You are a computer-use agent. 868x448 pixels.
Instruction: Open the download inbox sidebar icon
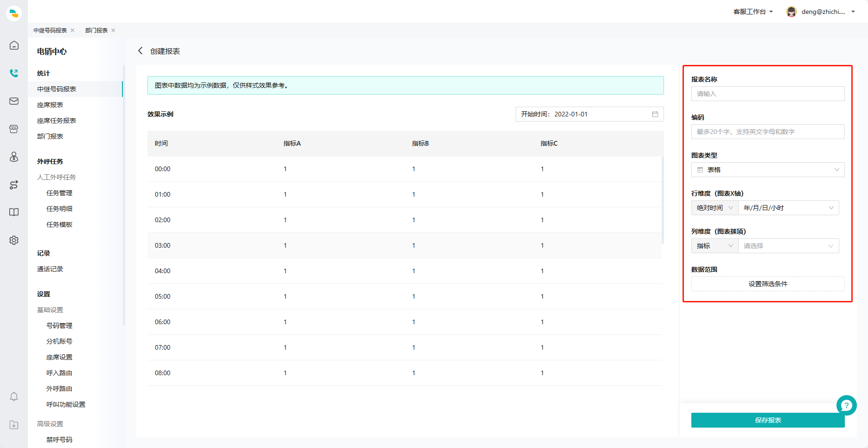14,425
